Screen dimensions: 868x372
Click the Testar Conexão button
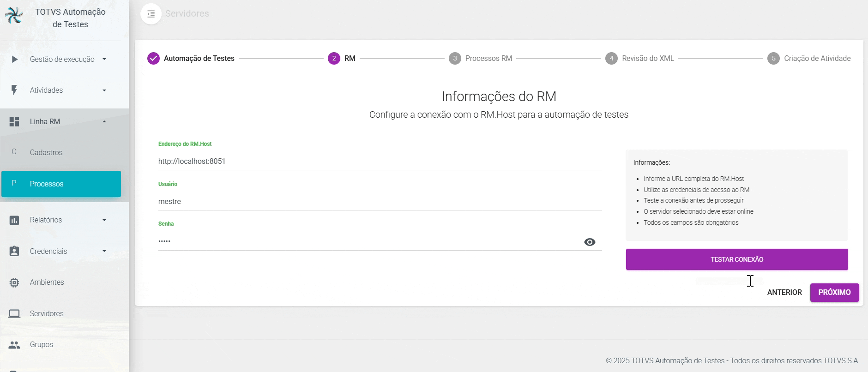point(737,259)
